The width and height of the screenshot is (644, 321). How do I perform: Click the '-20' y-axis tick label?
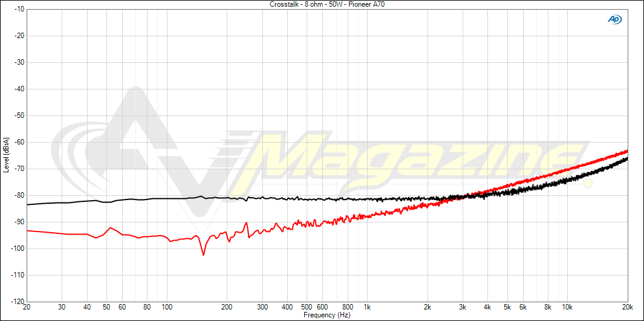coord(19,36)
